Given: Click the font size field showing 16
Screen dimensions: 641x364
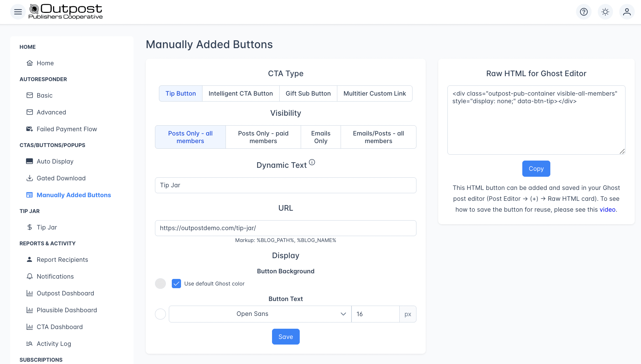Looking at the screenshot, I should coord(376,314).
